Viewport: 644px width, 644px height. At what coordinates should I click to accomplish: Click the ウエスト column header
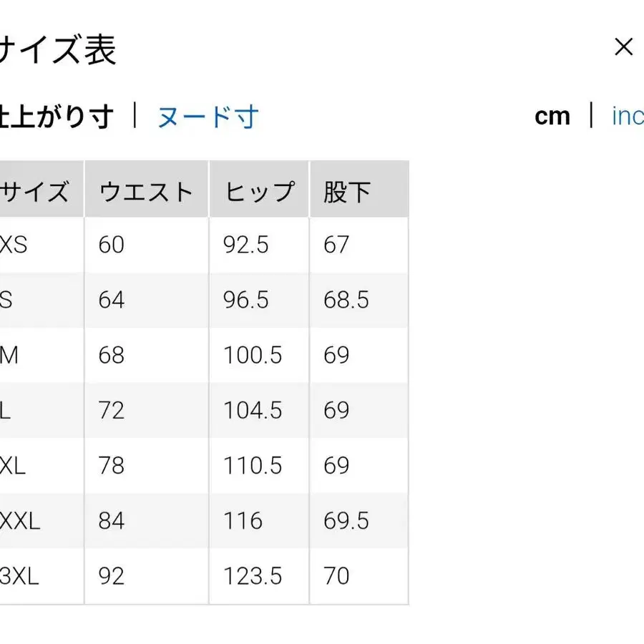(145, 190)
